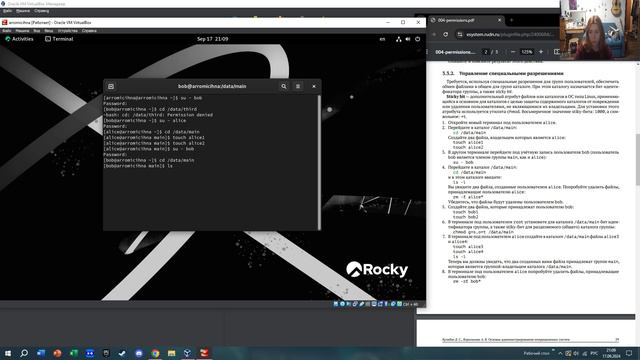The image size is (640, 360).
Task: Open the Справка menu of the VM window
Action: 89,31
